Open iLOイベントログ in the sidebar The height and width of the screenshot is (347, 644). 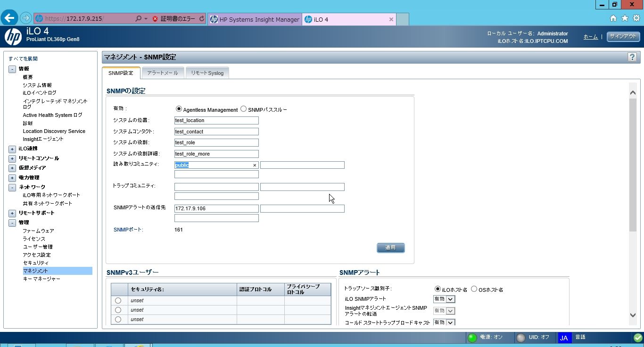[40, 93]
